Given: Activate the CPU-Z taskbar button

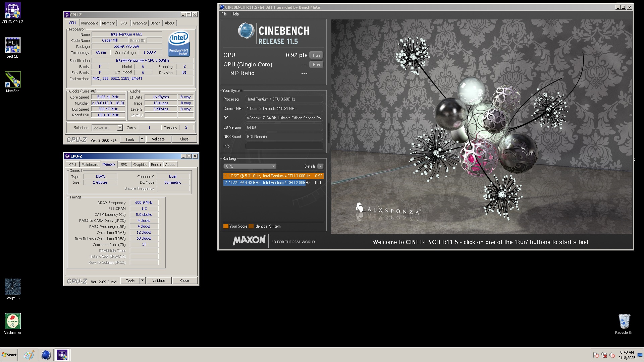Looking at the screenshot, I should [62, 355].
